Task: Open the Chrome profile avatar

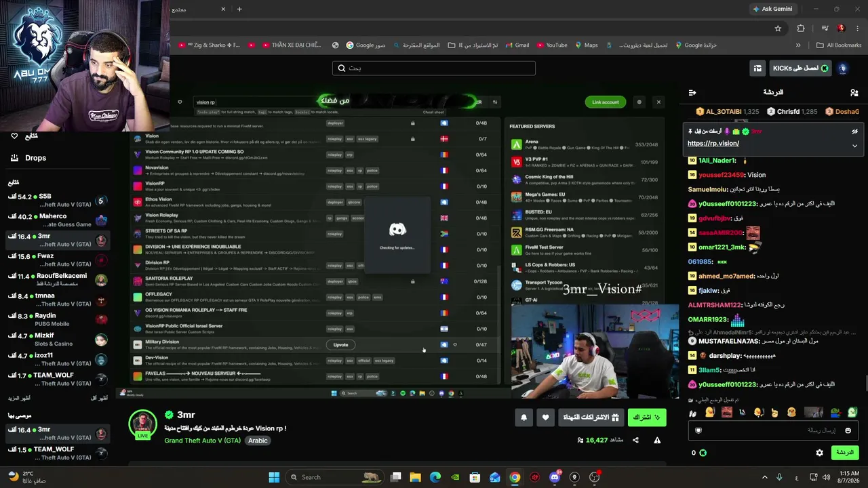Action: pyautogui.click(x=841, y=28)
